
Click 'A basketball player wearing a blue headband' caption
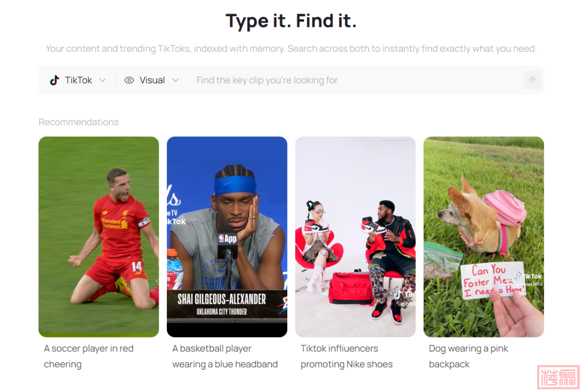click(225, 356)
